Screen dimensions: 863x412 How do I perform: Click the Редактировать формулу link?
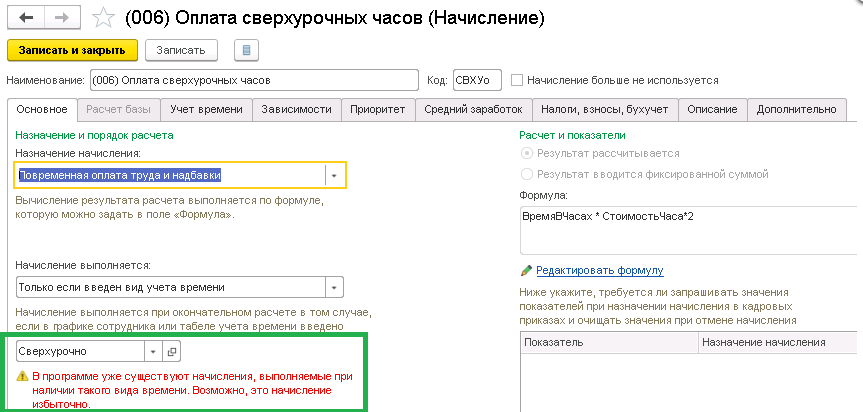pos(600,271)
